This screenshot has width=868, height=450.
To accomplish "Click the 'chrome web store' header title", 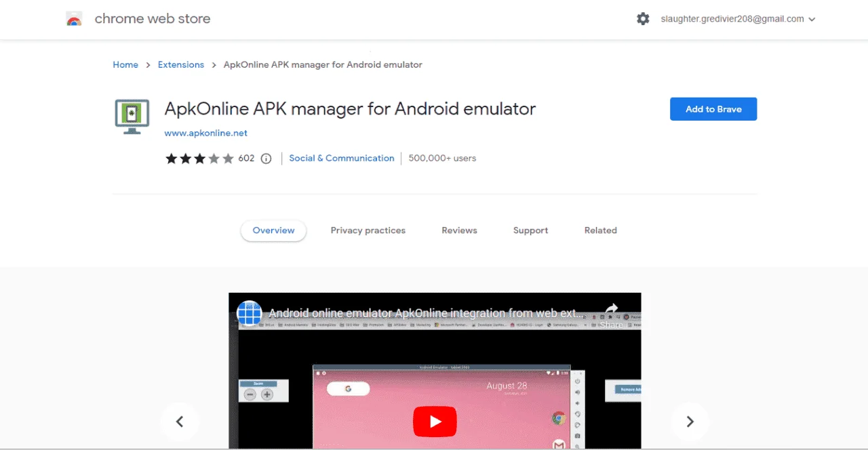I will (x=153, y=19).
